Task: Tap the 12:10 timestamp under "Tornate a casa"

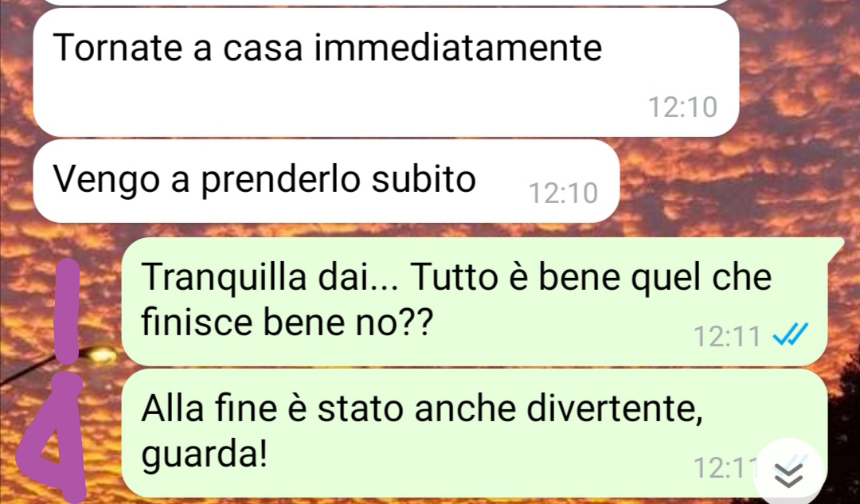Action: click(x=682, y=107)
